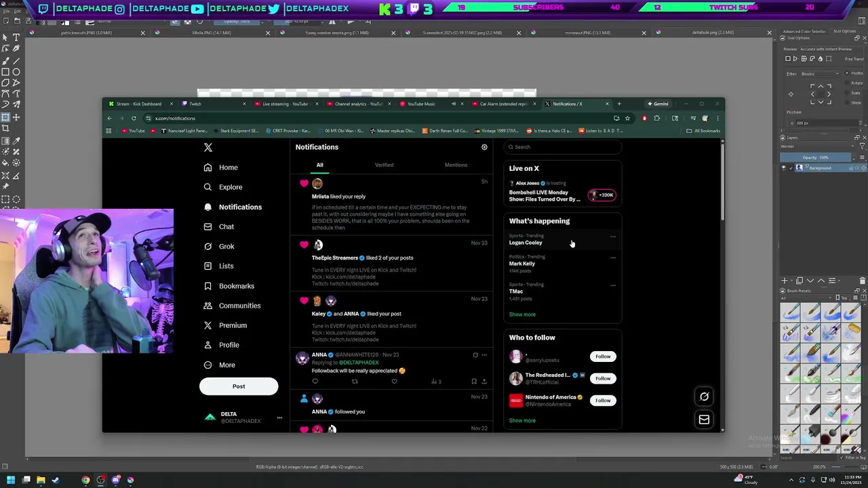Viewport: 868px width, 488px height.
Task: Duplicate the layer in Layers panel
Action: [800, 281]
